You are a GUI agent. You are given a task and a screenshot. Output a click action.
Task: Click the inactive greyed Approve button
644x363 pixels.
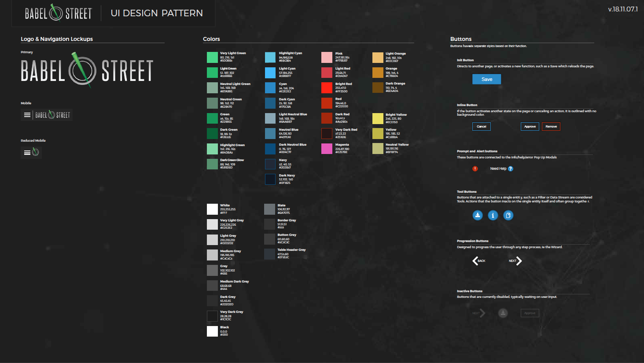tap(530, 313)
